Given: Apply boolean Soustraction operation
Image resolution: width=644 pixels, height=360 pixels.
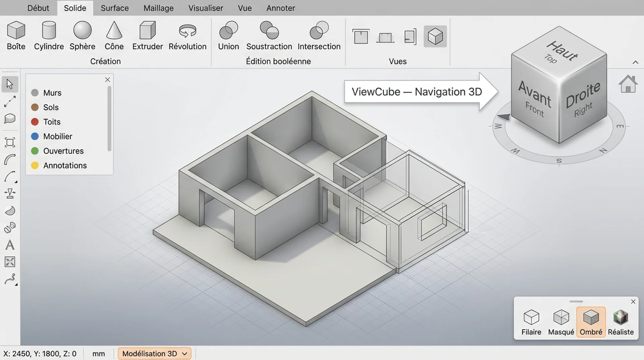Looking at the screenshot, I should click(x=269, y=36).
